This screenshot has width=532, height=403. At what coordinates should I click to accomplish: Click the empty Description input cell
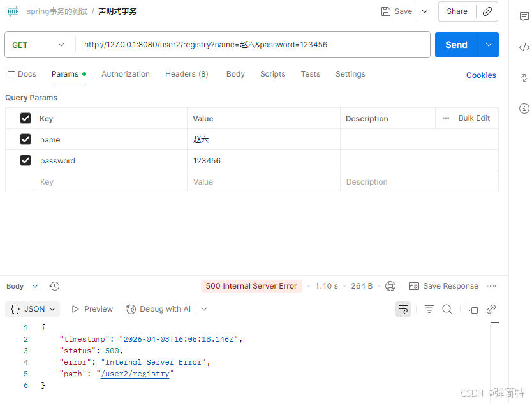click(419, 182)
